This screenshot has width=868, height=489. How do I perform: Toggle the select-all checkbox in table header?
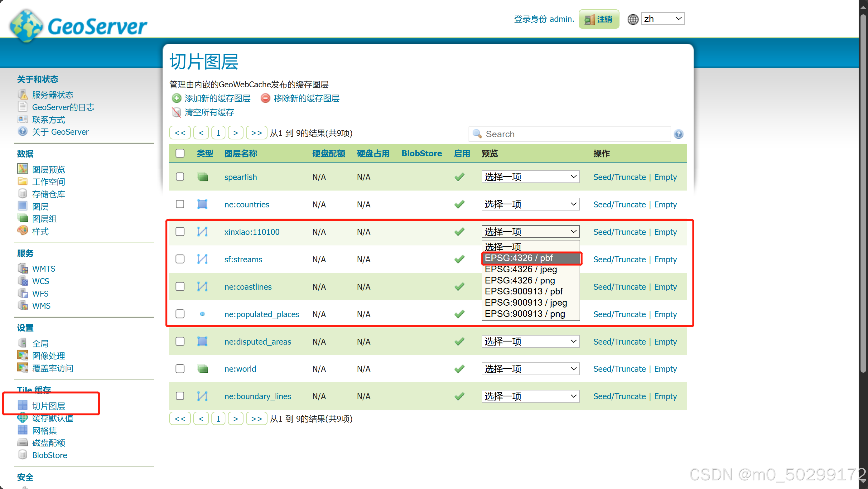(180, 153)
